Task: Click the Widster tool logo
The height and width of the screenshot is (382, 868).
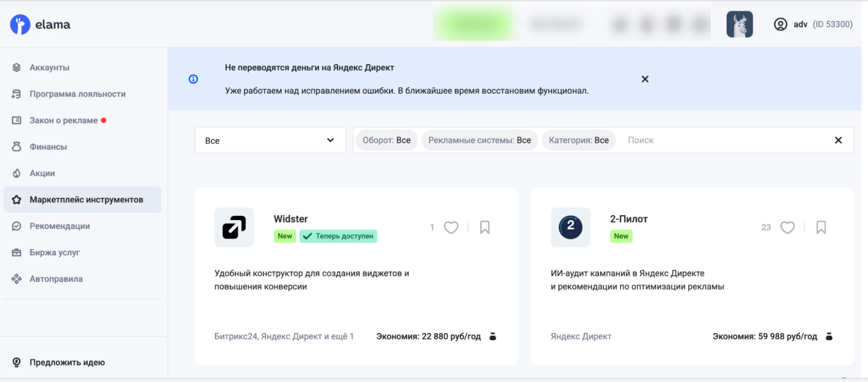Action: pyautogui.click(x=234, y=227)
